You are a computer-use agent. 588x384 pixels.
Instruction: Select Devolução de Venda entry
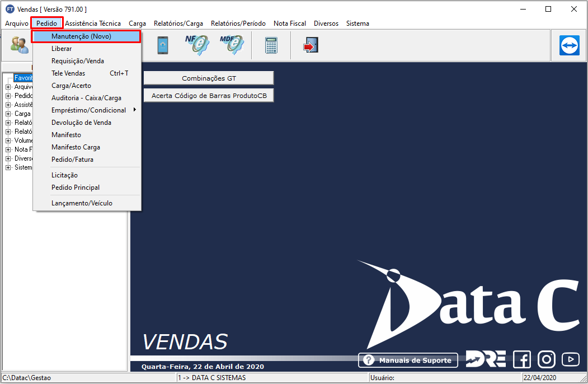point(87,123)
